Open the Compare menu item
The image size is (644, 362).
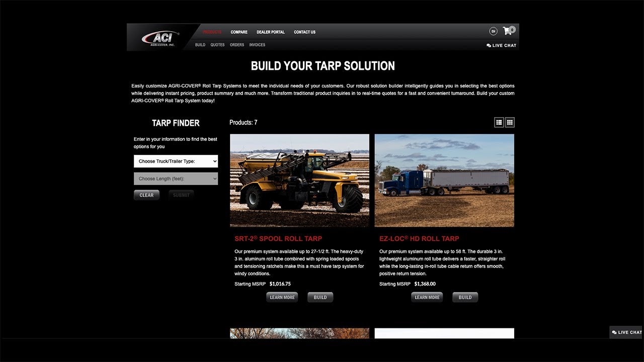coord(239,32)
